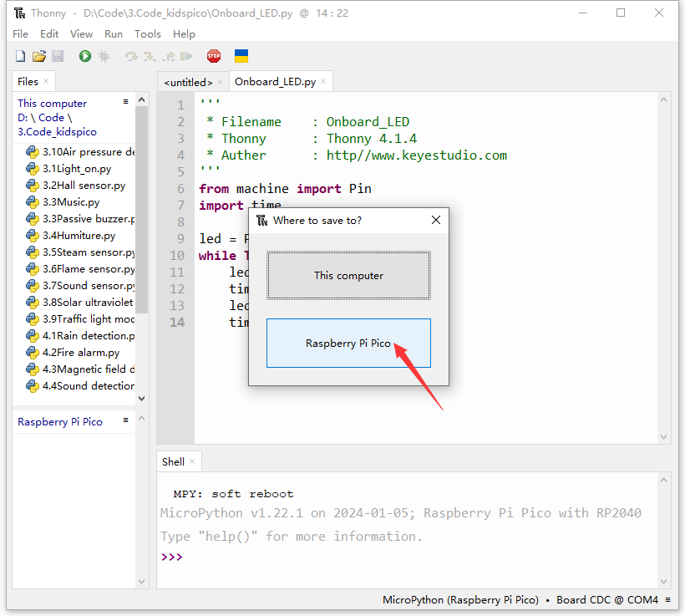
Task: Click the Raspberry Pi Pico files header
Action: point(60,422)
